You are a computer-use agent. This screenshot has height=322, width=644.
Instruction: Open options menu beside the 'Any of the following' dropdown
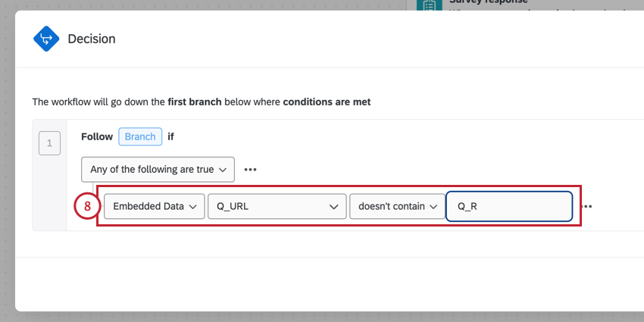pyautogui.click(x=250, y=170)
